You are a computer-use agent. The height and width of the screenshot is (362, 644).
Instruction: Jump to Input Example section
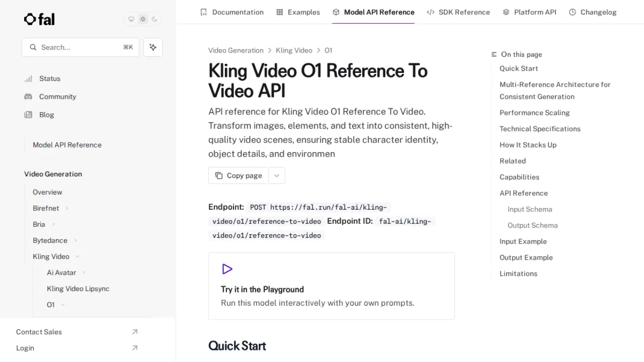[523, 241]
